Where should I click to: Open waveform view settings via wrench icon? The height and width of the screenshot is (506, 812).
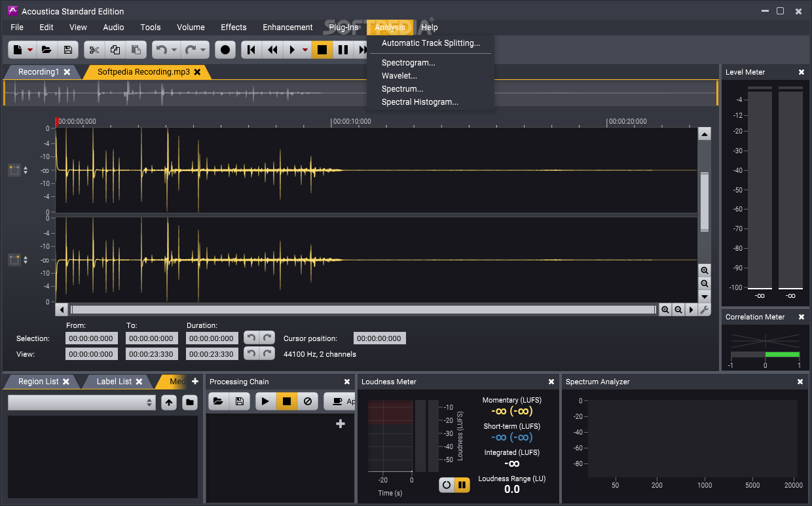705,310
